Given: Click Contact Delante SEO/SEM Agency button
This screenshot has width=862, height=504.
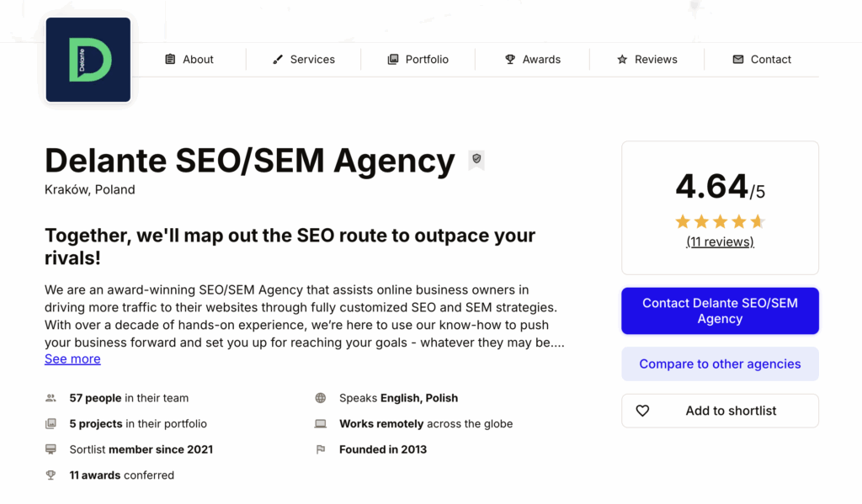Looking at the screenshot, I should tap(721, 310).
